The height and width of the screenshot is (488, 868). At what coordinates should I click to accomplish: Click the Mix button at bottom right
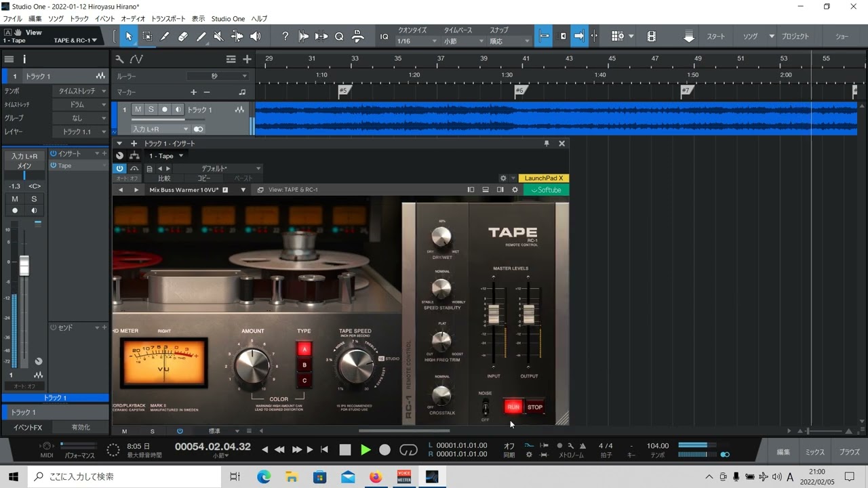(x=814, y=452)
